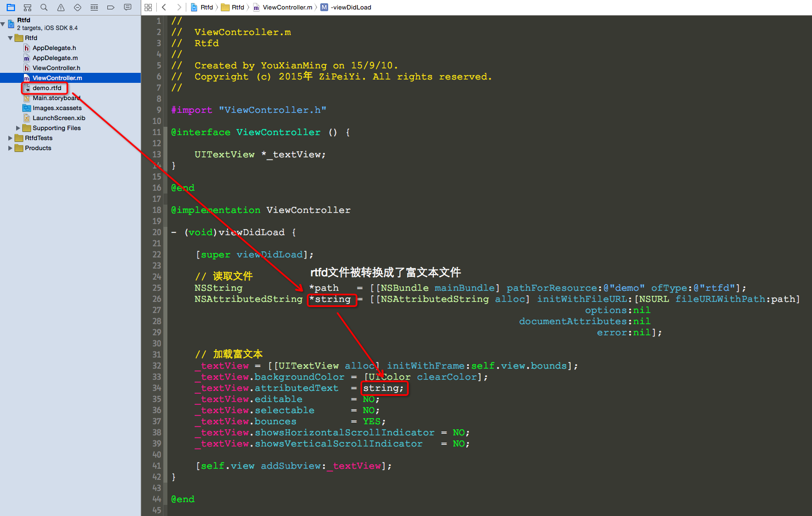Screen dimensions: 812x516
Task: Click "ViewController.h" string on line 9
Action: click(x=273, y=110)
